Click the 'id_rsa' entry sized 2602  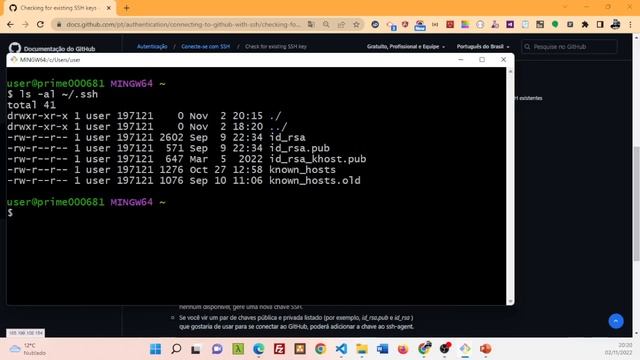pyautogui.click(x=287, y=138)
